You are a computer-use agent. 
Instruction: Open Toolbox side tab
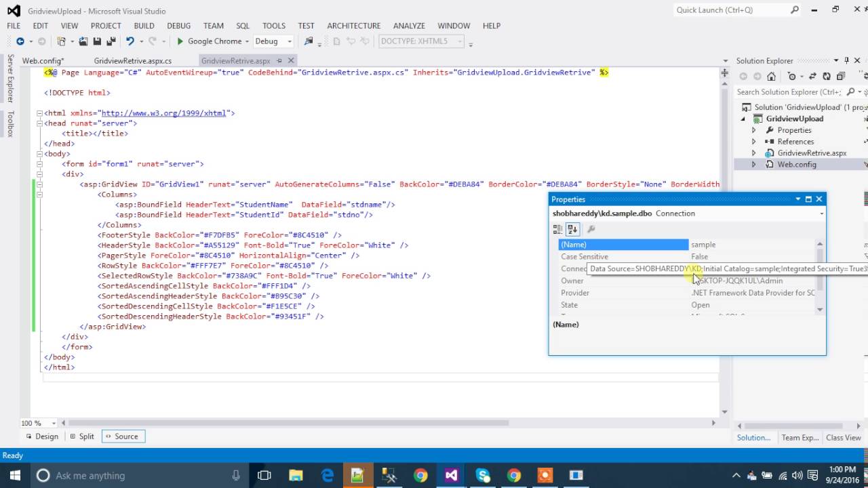coord(10,124)
